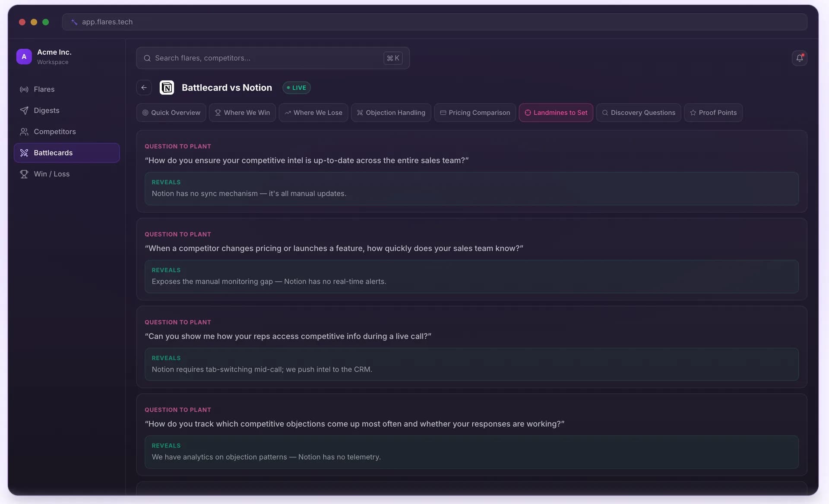Go to Digests in the sidebar
This screenshot has width=829, height=504.
(x=67, y=110)
